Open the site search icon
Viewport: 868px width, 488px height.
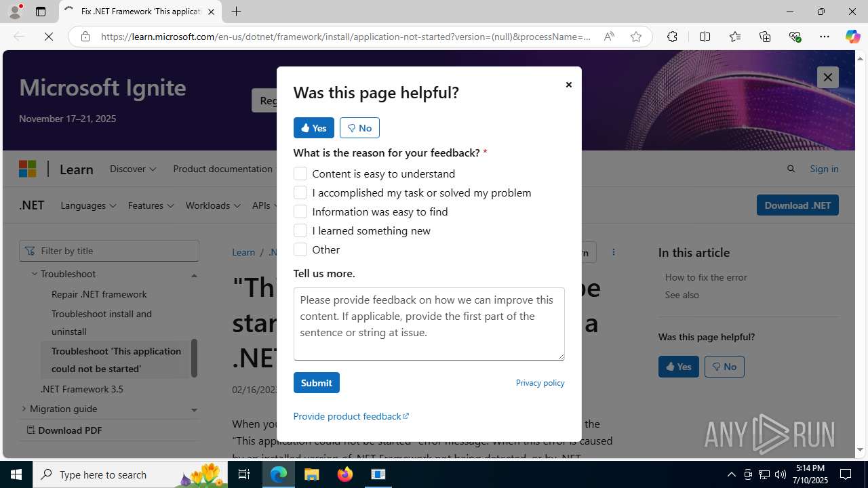click(x=791, y=169)
